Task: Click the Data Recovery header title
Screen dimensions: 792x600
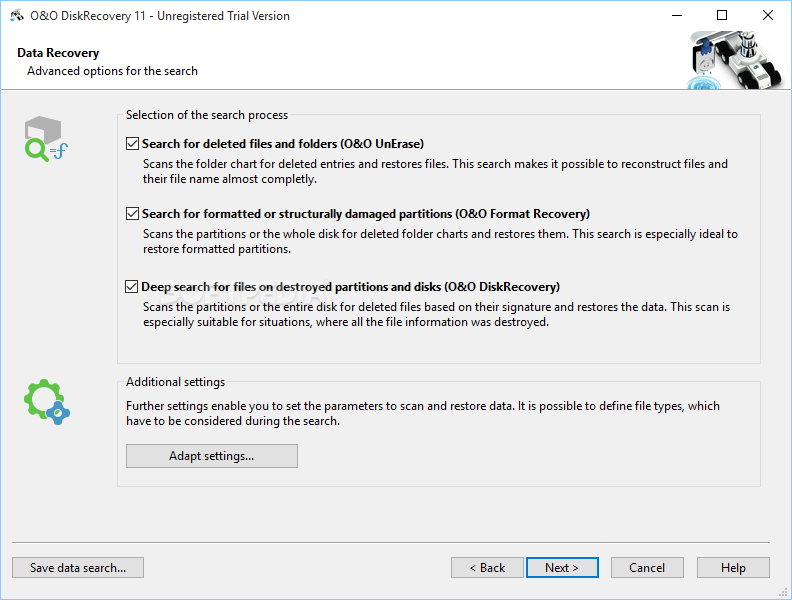Action: point(58,53)
